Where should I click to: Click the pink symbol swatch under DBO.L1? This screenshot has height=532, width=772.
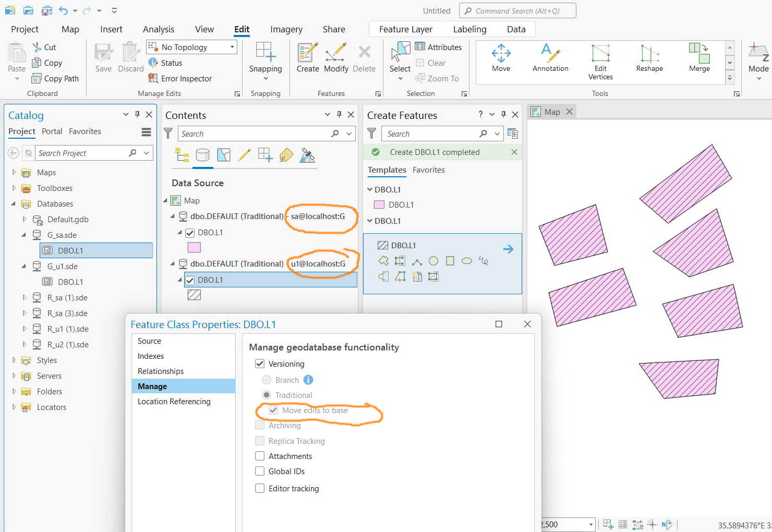pyautogui.click(x=194, y=247)
